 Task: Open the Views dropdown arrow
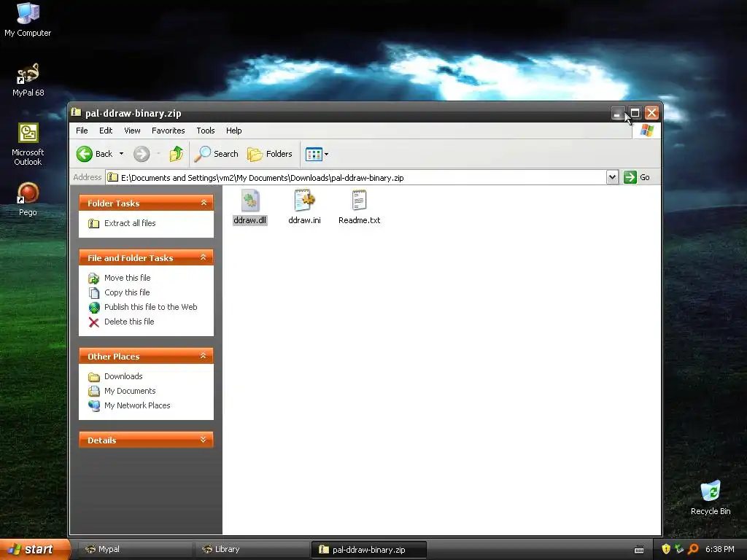(326, 155)
